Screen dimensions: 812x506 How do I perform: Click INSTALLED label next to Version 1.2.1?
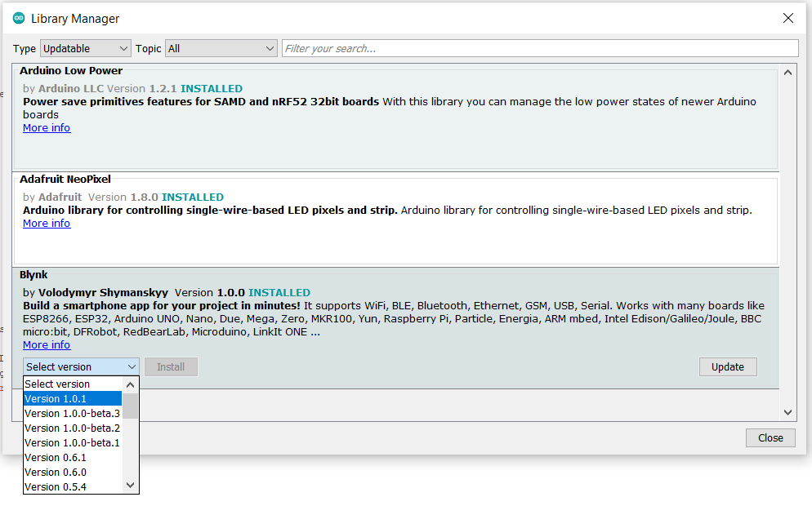coord(212,88)
